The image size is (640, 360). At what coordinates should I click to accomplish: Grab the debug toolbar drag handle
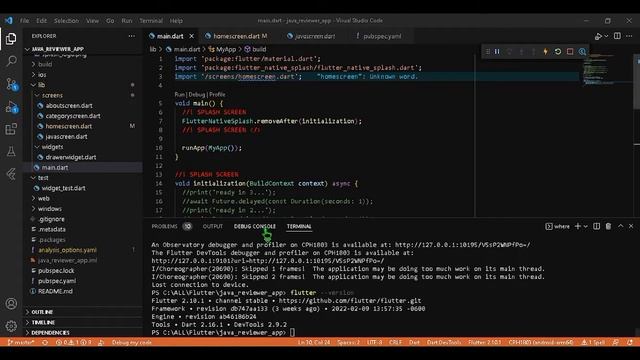point(487,51)
